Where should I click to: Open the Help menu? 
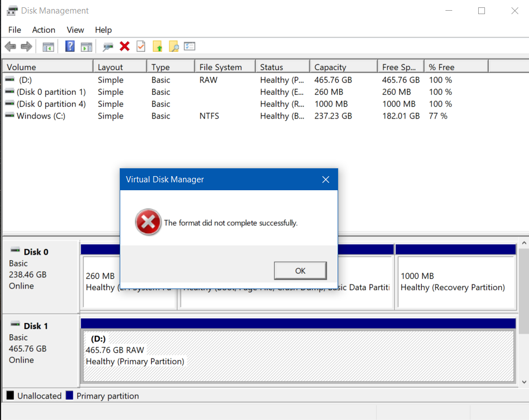pyautogui.click(x=103, y=30)
